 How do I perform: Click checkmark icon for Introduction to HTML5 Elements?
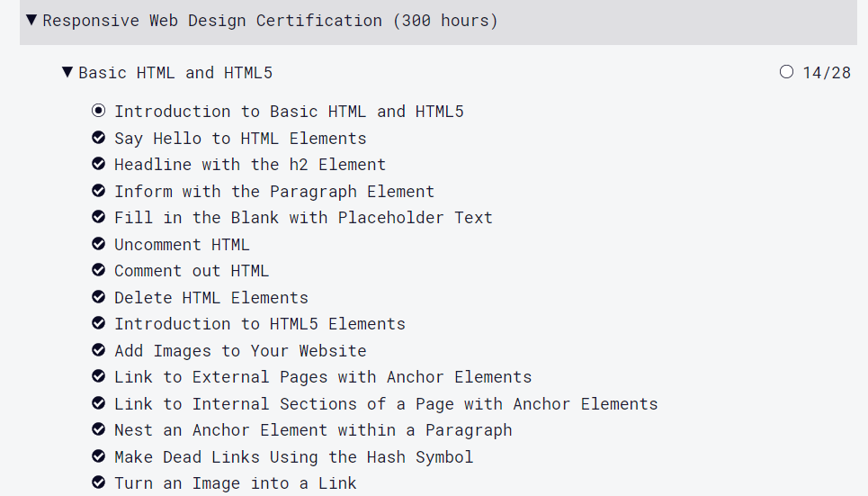[99, 323]
